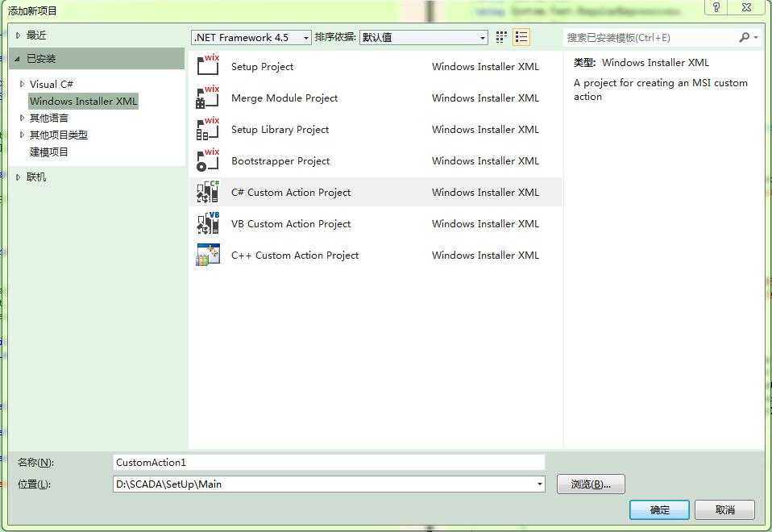Click the search magnifier icon

(745, 37)
